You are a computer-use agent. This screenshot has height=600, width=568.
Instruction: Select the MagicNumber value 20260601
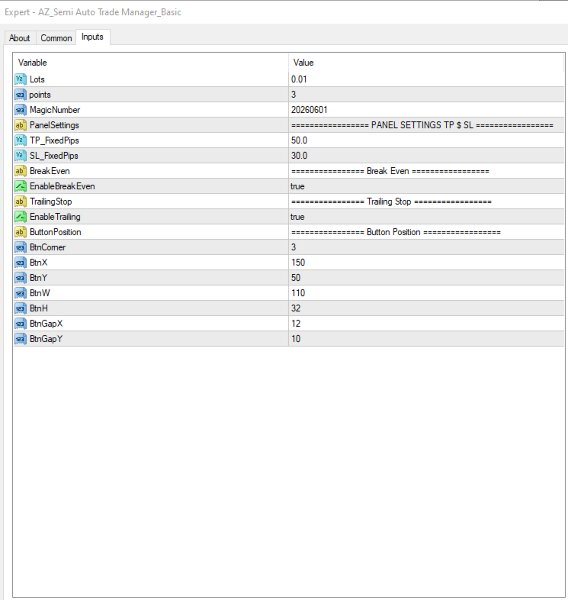click(x=309, y=110)
